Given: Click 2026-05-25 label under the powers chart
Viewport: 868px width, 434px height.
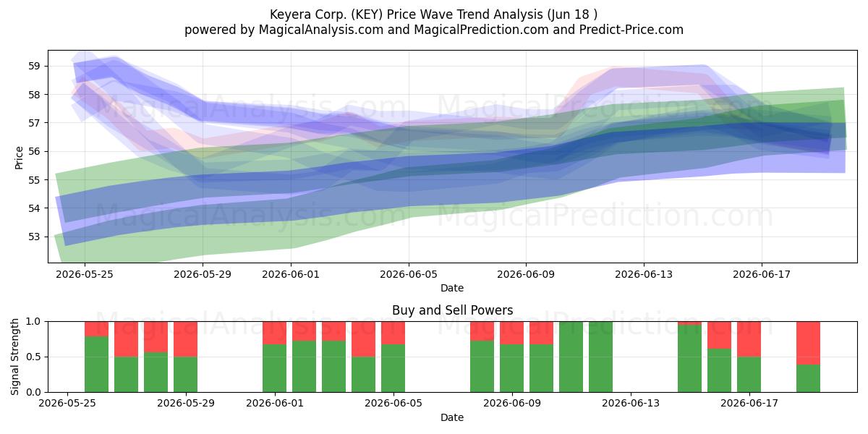Looking at the screenshot, I should click(x=67, y=404).
